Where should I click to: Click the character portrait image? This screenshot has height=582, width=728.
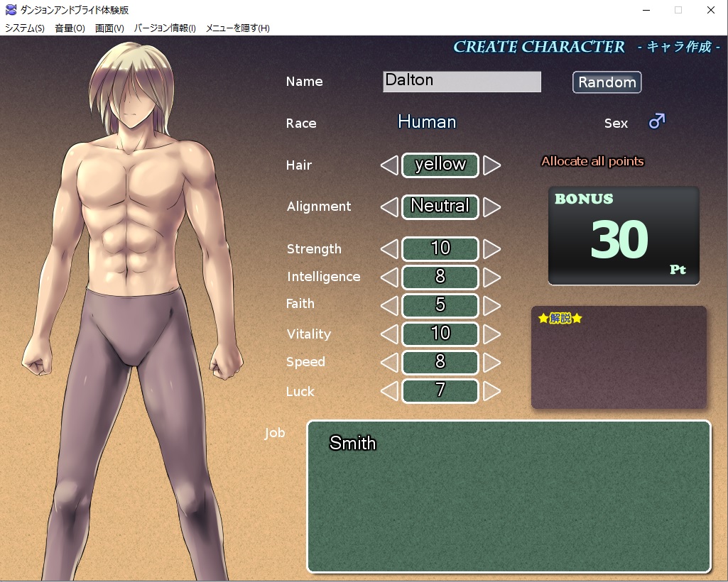pyautogui.click(x=132, y=311)
